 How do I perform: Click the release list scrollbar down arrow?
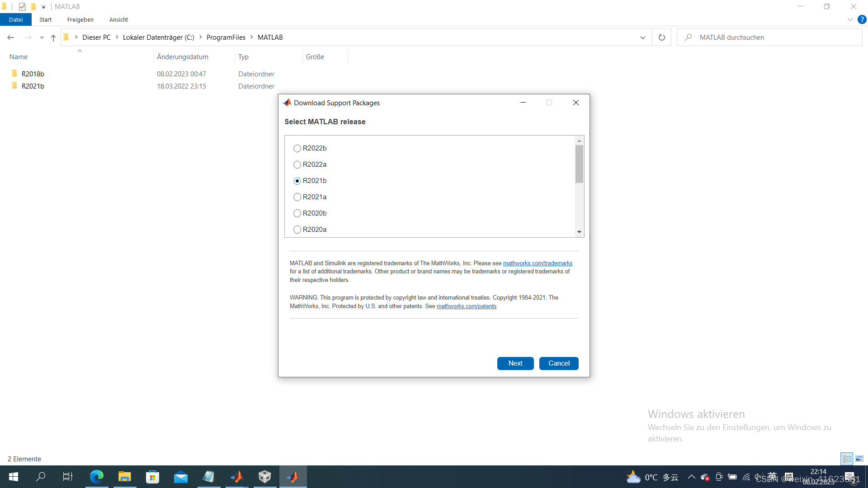click(579, 232)
